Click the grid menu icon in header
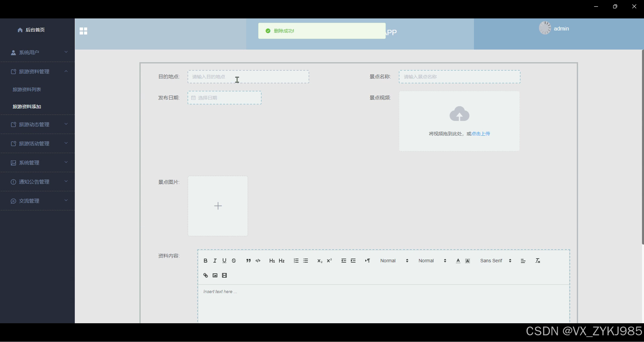This screenshot has width=644, height=342. click(x=84, y=31)
